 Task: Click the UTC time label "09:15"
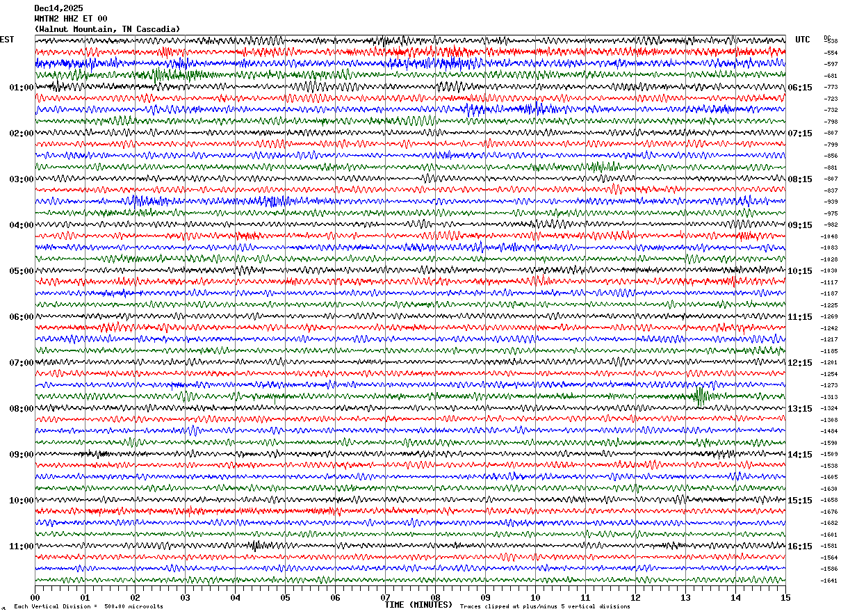click(x=800, y=225)
